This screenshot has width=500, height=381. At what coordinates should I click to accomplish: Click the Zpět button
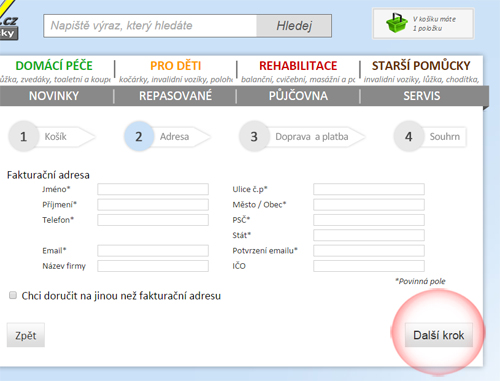(26, 335)
